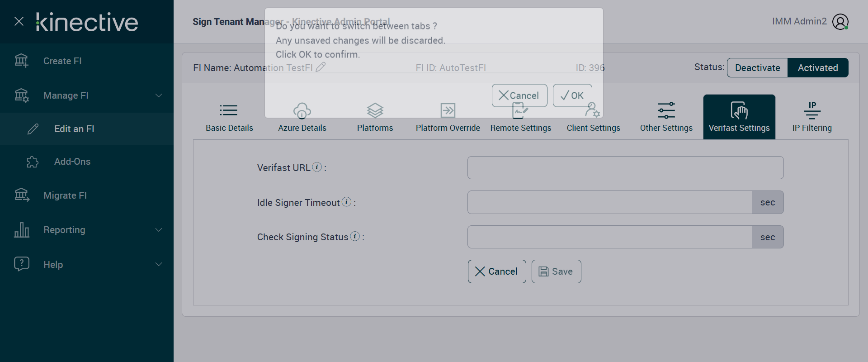Click the Migrate FI bank-arrow icon

(22, 195)
